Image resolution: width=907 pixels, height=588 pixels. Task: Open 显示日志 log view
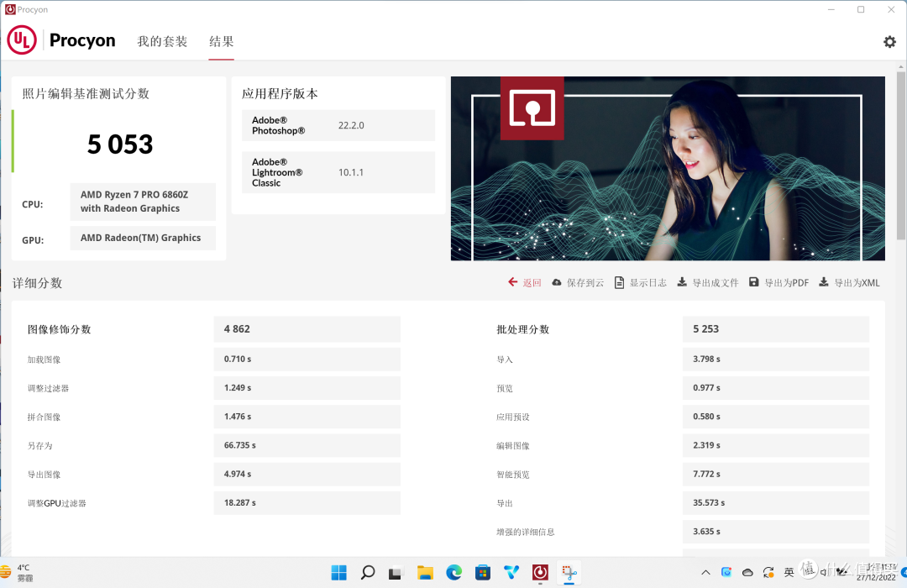[x=647, y=282]
